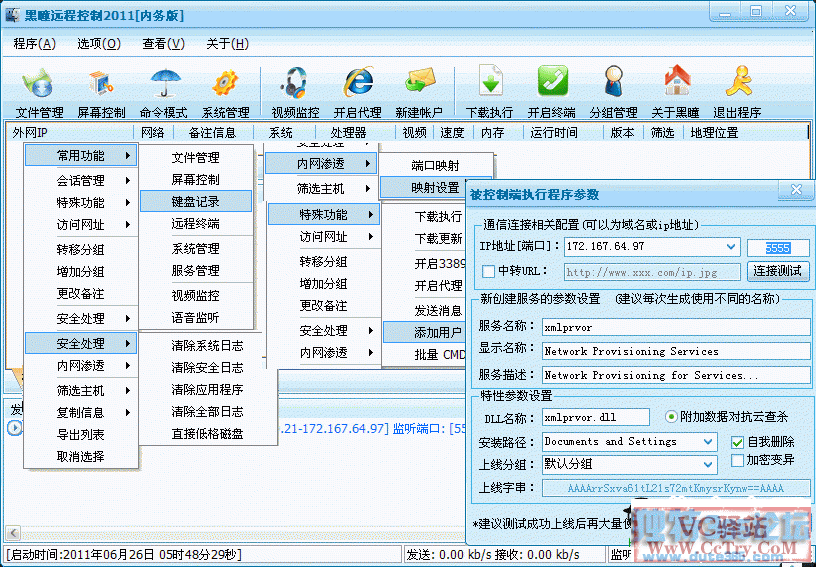
Task: Expand the 复制信息 submenu
Action: pyautogui.click(x=81, y=413)
